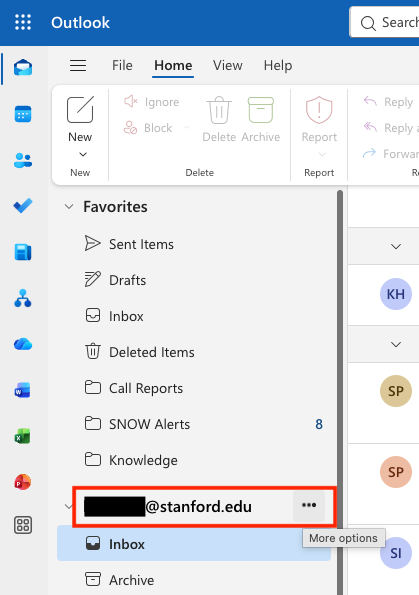Click the Reply arrow button
The width and height of the screenshot is (419, 595).
coord(388,102)
